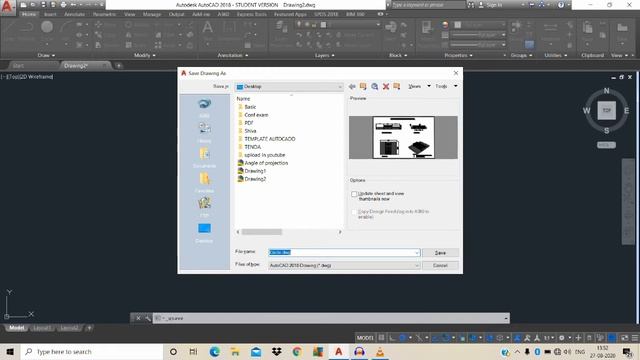Open the AutoCAD application menu A button
The image size is (640, 360).
click(8, 7)
